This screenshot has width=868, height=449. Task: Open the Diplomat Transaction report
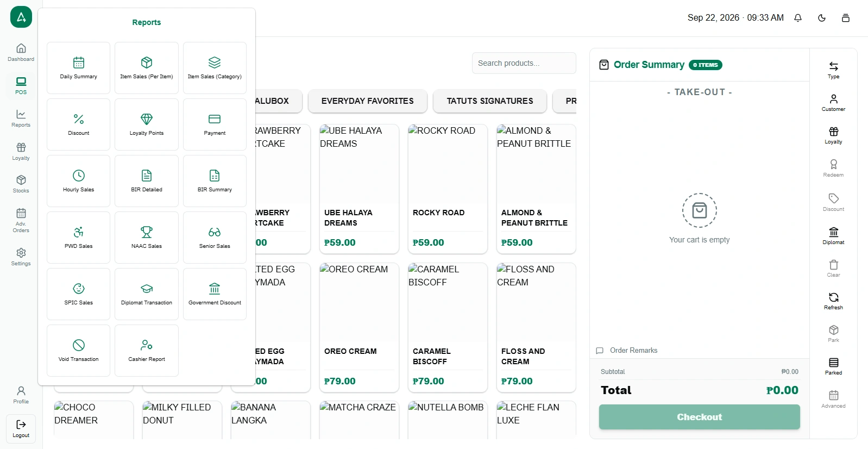[x=147, y=294]
